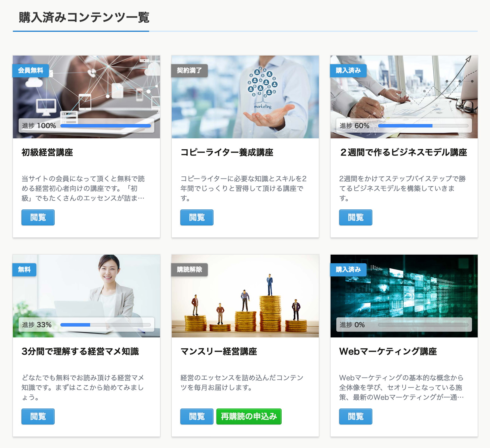490x448 pixels.
Task: Open 閲覧 for 3分間で理解する経営マメ知識
Action: [38, 416]
